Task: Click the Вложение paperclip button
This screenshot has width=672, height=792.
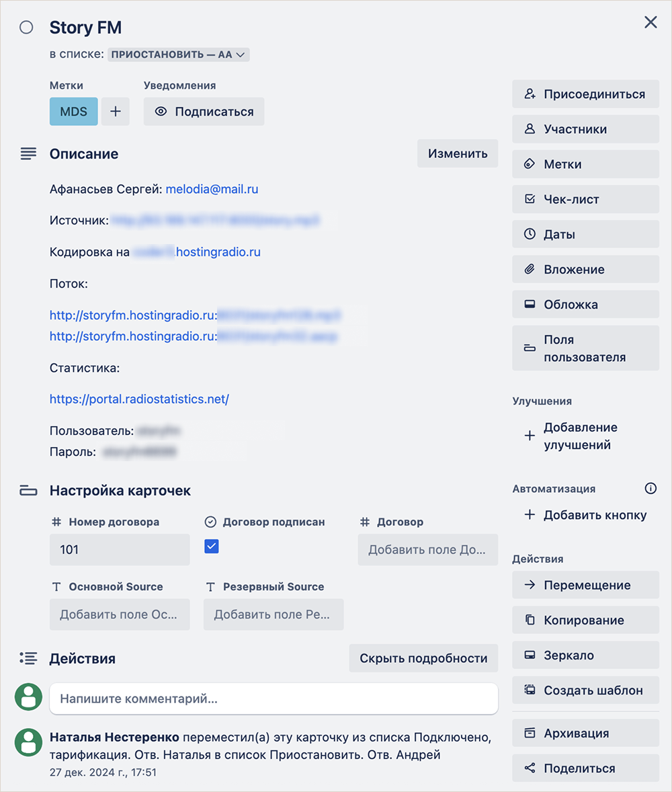Action: (x=585, y=269)
